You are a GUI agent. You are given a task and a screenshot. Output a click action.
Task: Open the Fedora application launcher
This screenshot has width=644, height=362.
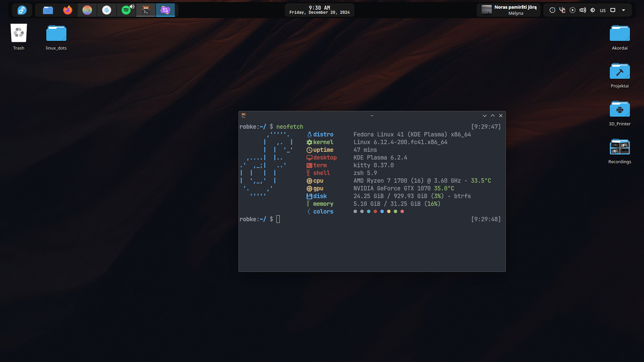pos(22,10)
